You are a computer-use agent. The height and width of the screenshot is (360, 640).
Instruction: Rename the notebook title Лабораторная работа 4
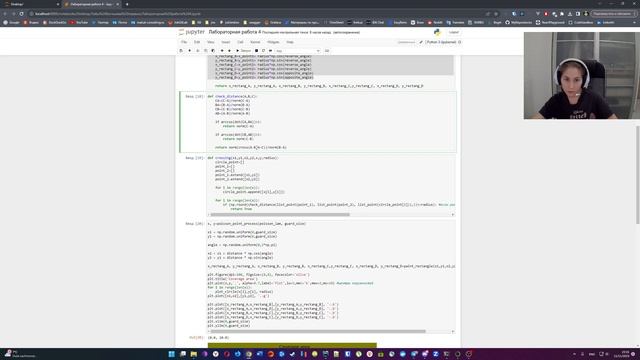[234, 32]
